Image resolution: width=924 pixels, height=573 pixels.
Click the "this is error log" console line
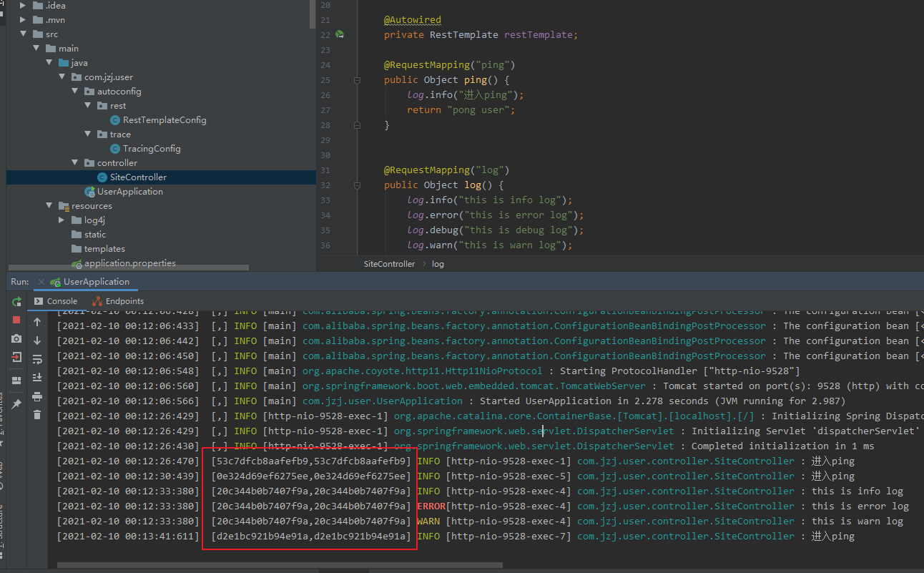pos(860,506)
